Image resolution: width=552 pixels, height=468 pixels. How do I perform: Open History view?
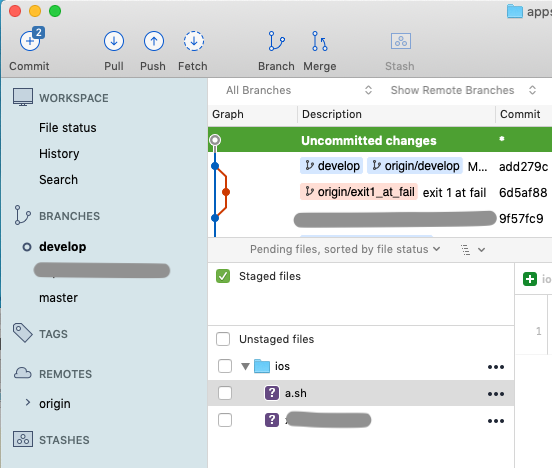coord(59,154)
